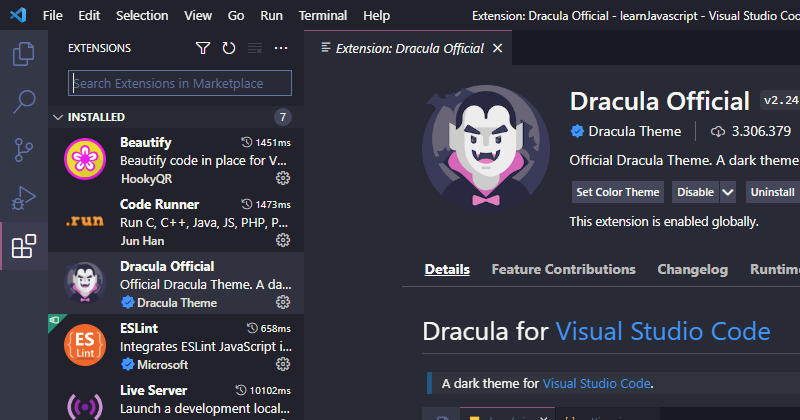Refresh the extensions list
Viewport: 800px width, 420px height.
[229, 48]
